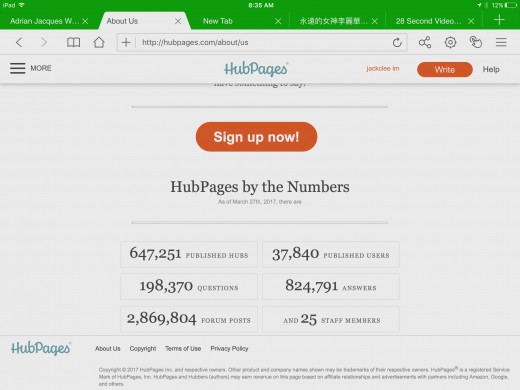Switch to the Adrian Jacques tab
The image size is (520, 390).
pos(45,21)
